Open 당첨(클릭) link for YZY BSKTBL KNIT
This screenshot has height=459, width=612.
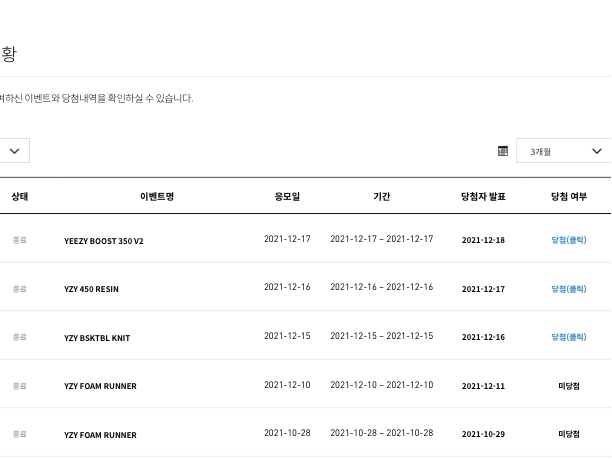point(569,337)
